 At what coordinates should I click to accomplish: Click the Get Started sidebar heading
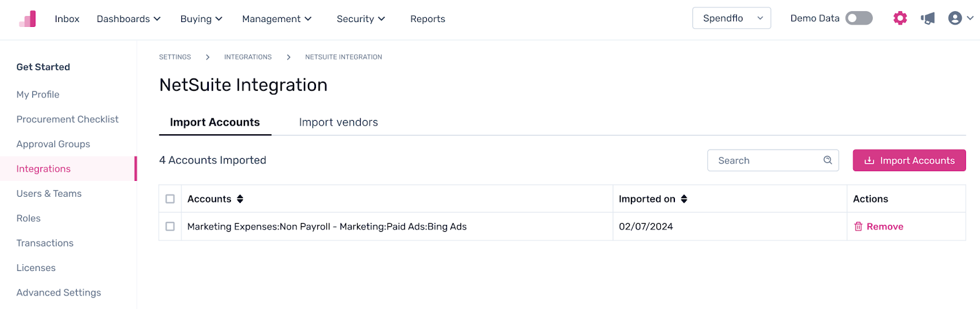(x=43, y=67)
